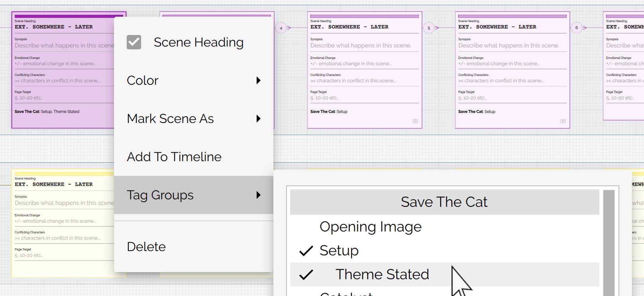Click the yellow card's top color bar
Image resolution: width=644 pixels, height=296 pixels.
pyautogui.click(x=64, y=174)
